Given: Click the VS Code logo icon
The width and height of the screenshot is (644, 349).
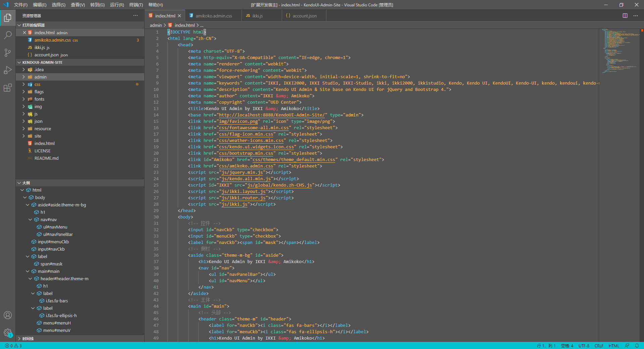Looking at the screenshot, I should tap(6, 5).
